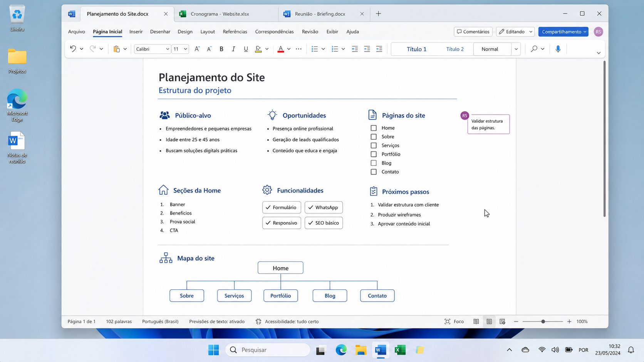The width and height of the screenshot is (644, 362).
Task: Open the Comentários pane button
Action: pos(473,32)
